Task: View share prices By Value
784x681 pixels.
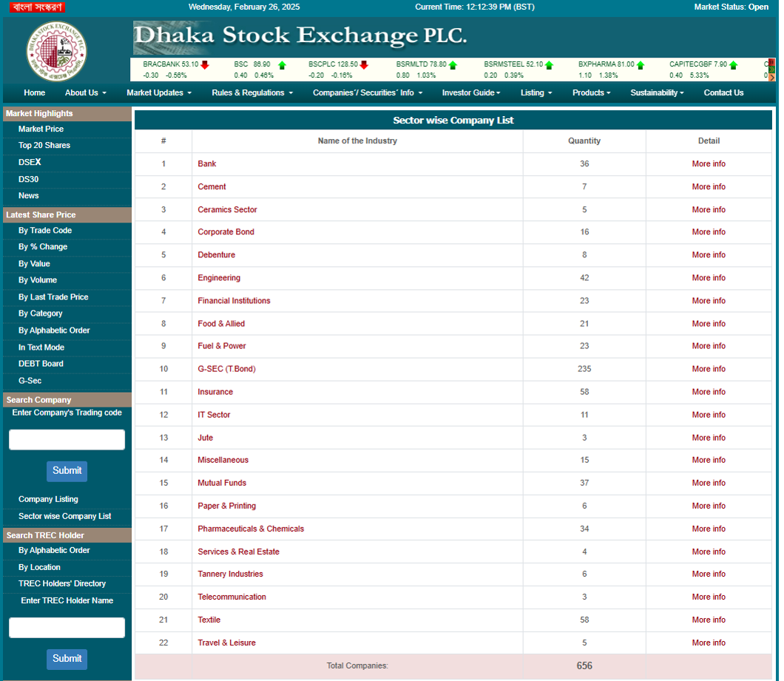Action: [34, 264]
